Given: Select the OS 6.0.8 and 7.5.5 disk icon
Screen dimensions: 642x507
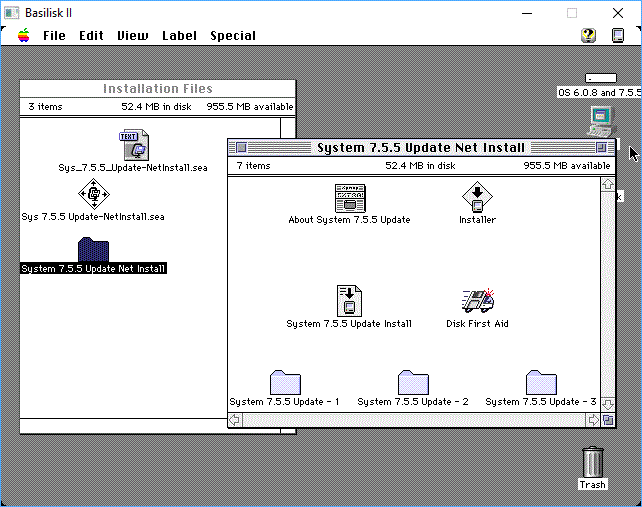Looking at the screenshot, I should (x=601, y=78).
